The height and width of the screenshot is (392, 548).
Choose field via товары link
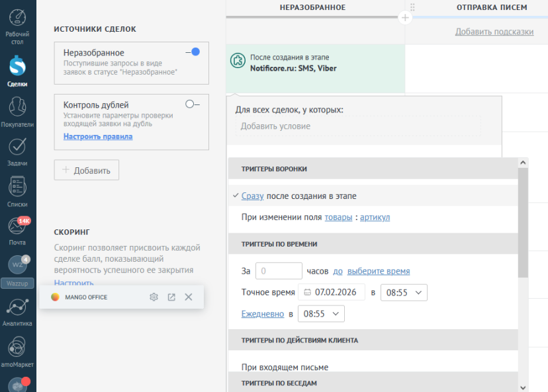(x=338, y=217)
